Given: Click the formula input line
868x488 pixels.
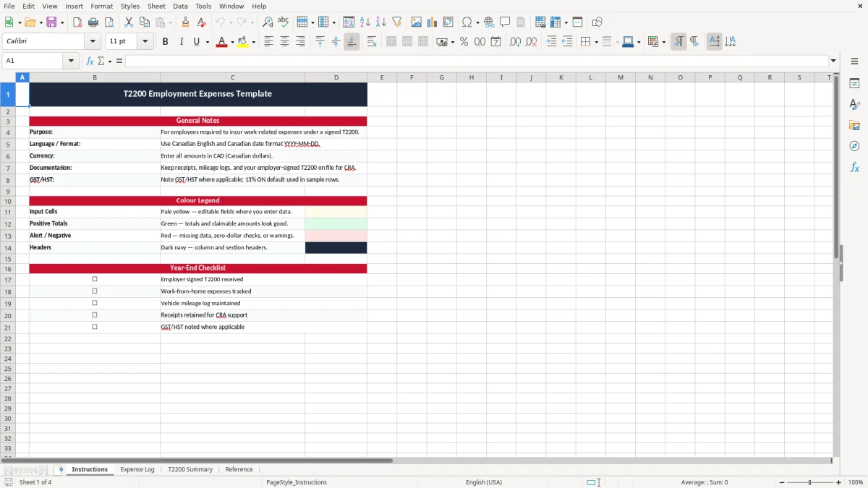Looking at the screenshot, I should [x=477, y=61].
